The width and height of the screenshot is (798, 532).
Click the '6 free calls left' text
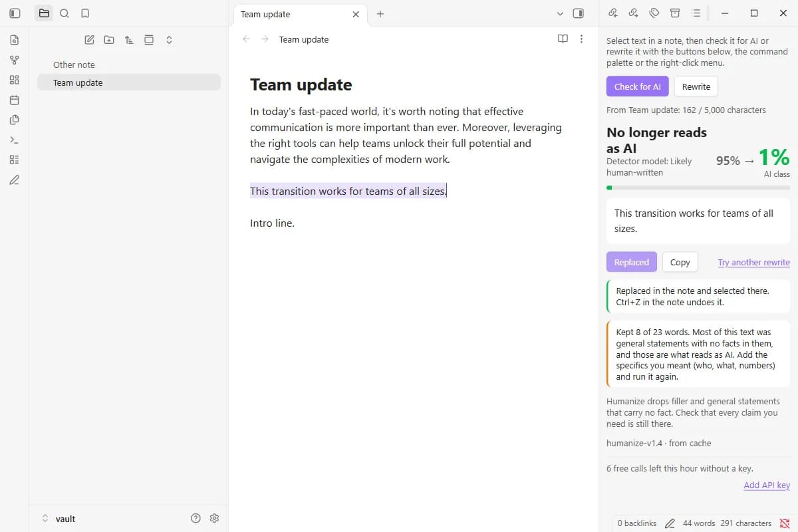coord(680,468)
